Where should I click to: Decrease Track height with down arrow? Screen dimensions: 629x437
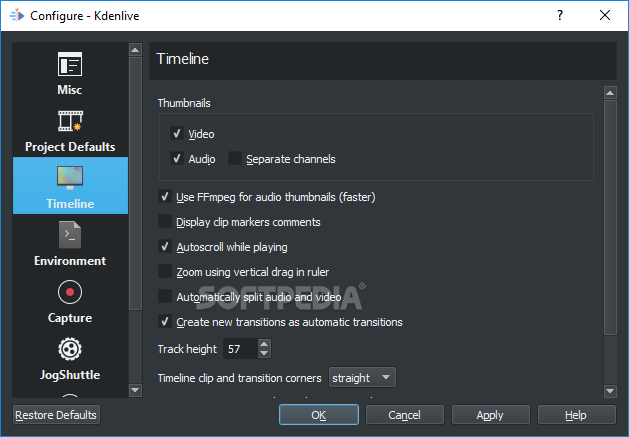[x=264, y=354]
